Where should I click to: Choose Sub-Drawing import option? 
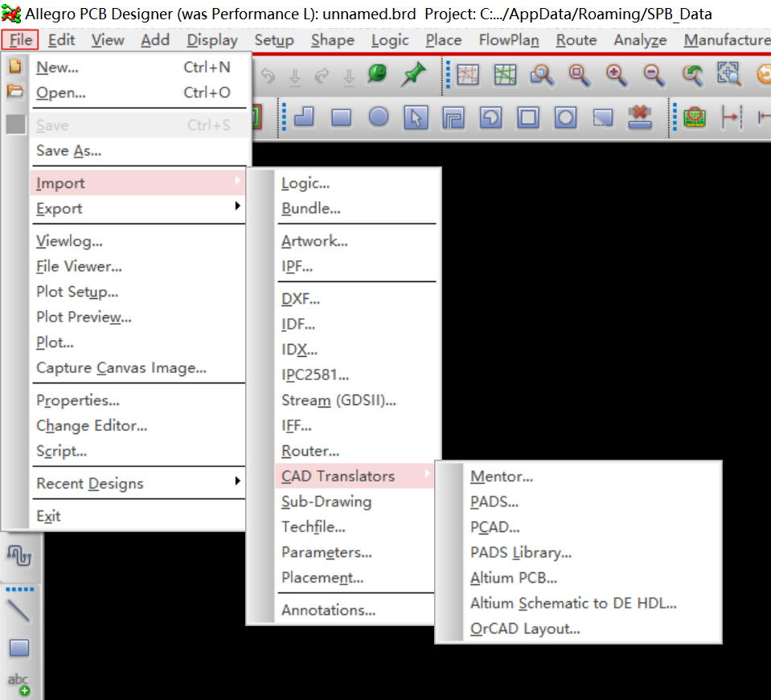[x=355, y=501]
